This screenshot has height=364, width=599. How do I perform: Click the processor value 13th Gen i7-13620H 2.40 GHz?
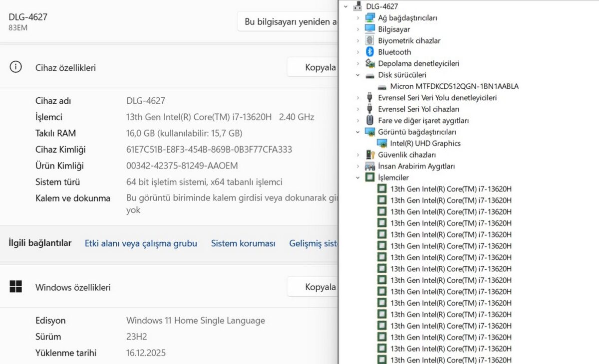pos(220,117)
